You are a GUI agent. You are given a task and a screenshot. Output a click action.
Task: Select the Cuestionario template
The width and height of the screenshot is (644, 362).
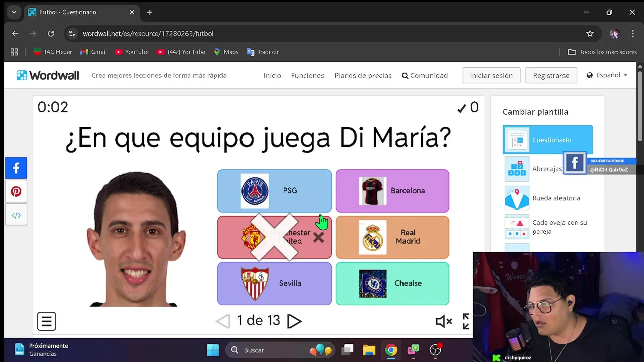547,140
